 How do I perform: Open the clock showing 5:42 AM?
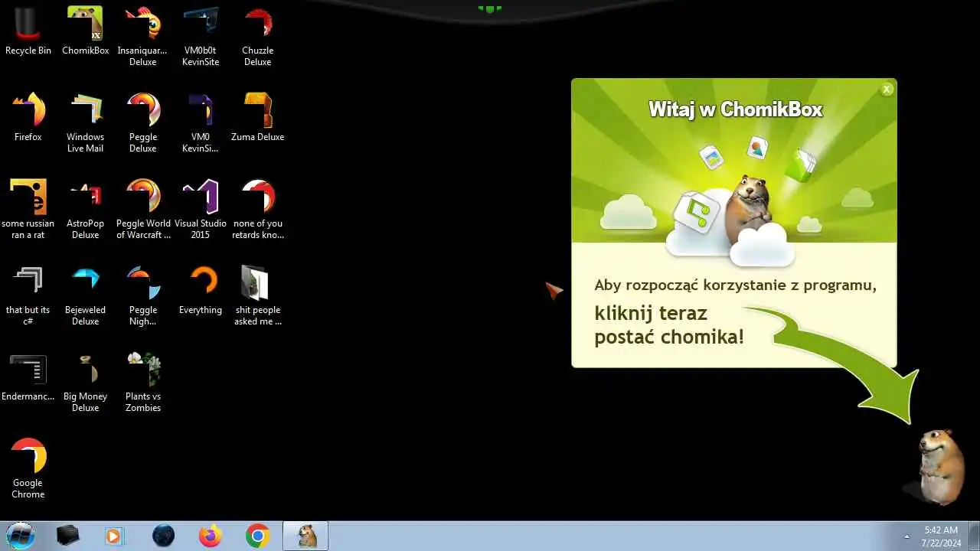coord(941,536)
